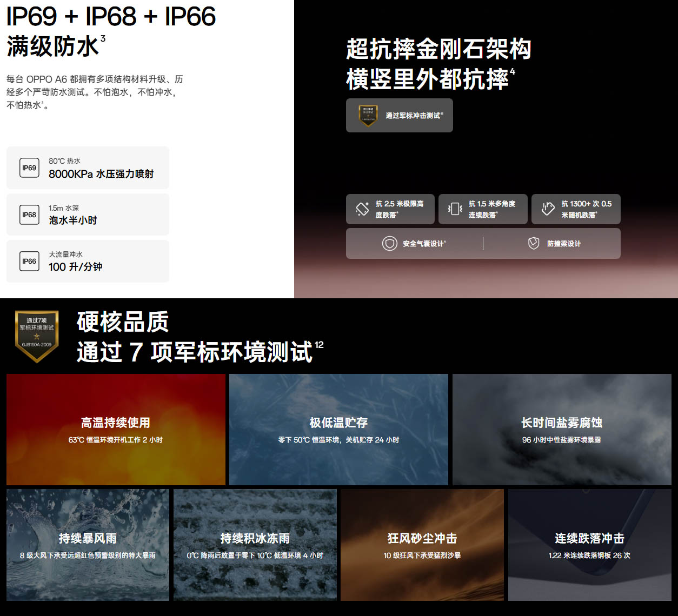Click the 2.5 米 extreme drop icon
The width and height of the screenshot is (678, 616).
click(362, 209)
